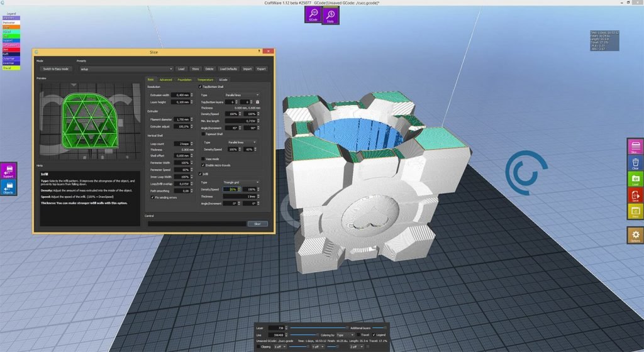The width and height of the screenshot is (644, 352).
Task: Click the Extrusion width stepper arrows
Action: pyautogui.click(x=191, y=95)
